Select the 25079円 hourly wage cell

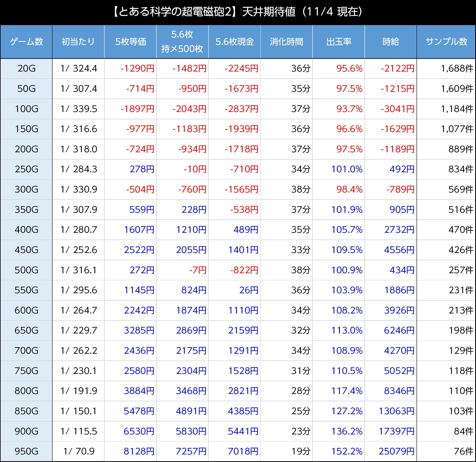[396, 451]
